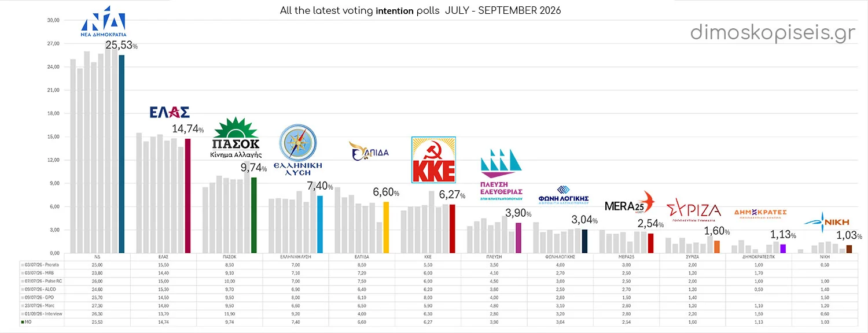Click the Nea Dimokratia party logo
Viewport: 868px width, 333px height.
click(x=104, y=22)
